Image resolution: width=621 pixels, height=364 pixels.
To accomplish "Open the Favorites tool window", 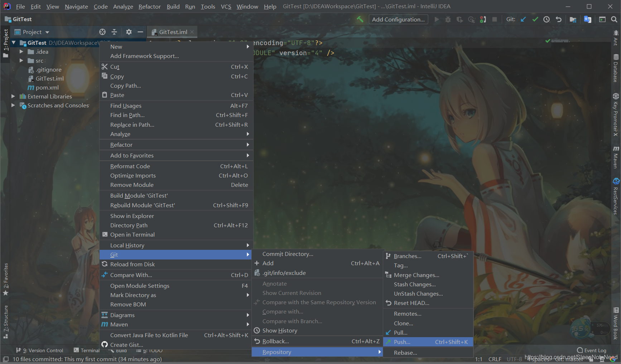I will pyautogui.click(x=5, y=279).
